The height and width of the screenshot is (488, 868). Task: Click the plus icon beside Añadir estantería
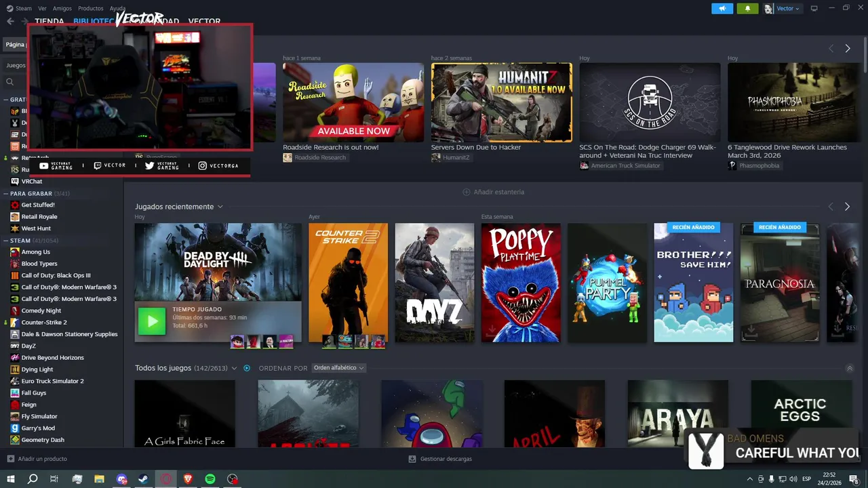[x=467, y=192]
